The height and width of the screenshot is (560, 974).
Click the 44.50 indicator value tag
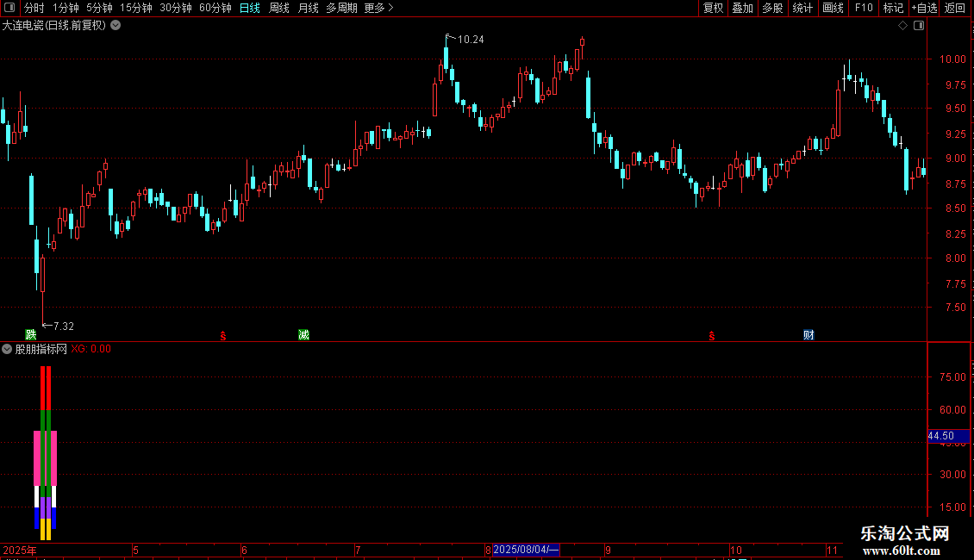click(948, 436)
